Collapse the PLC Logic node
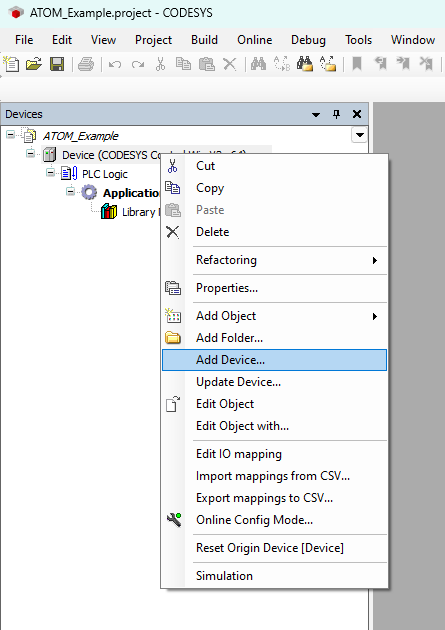This screenshot has height=630, width=445. [x=50, y=173]
